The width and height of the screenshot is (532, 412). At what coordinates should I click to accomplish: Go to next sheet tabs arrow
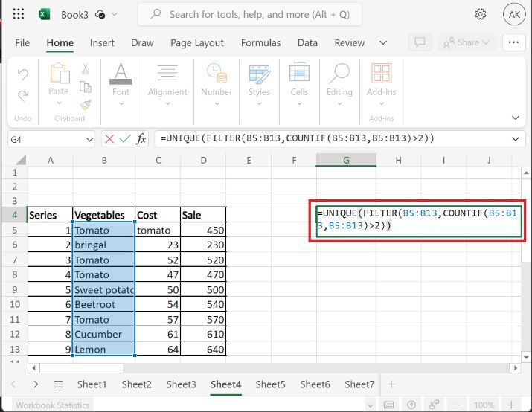coord(36,384)
